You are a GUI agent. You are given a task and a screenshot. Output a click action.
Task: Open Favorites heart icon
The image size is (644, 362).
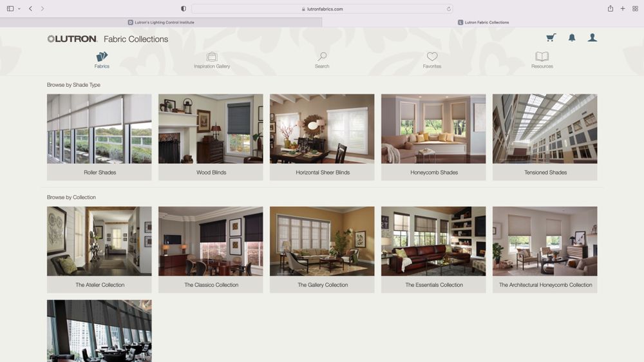(432, 57)
